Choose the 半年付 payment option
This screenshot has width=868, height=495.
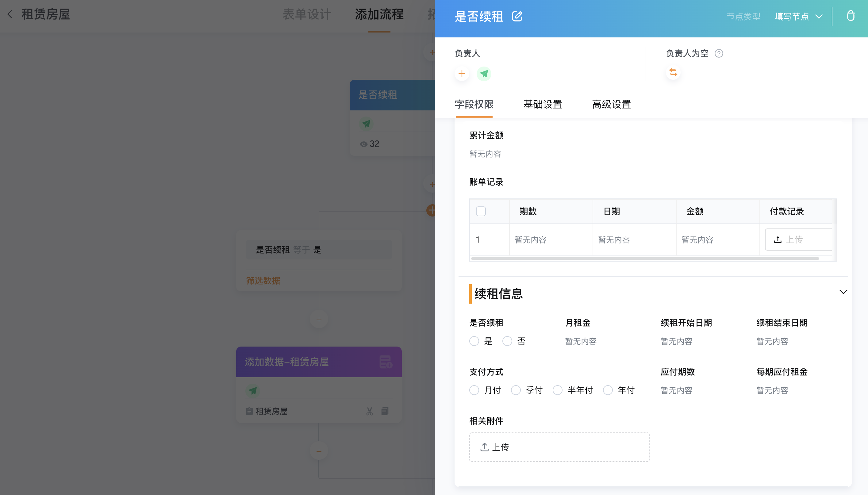point(557,390)
